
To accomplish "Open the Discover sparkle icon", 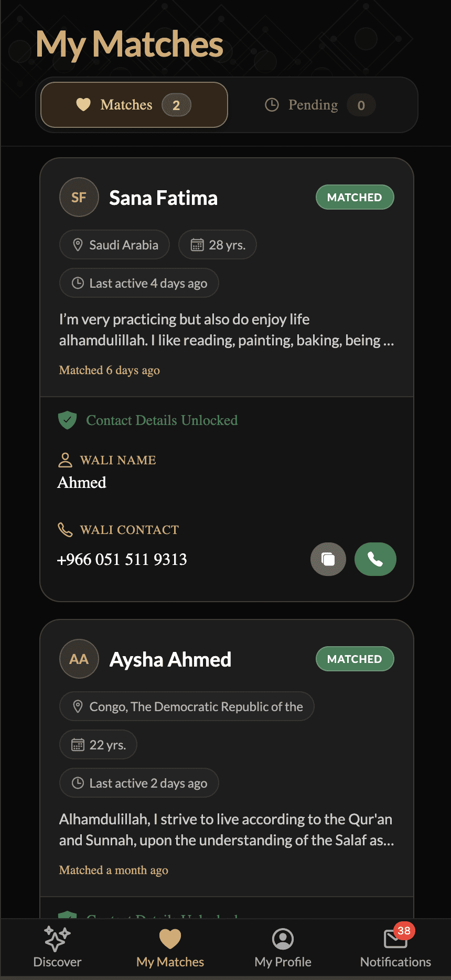I will (x=57, y=939).
